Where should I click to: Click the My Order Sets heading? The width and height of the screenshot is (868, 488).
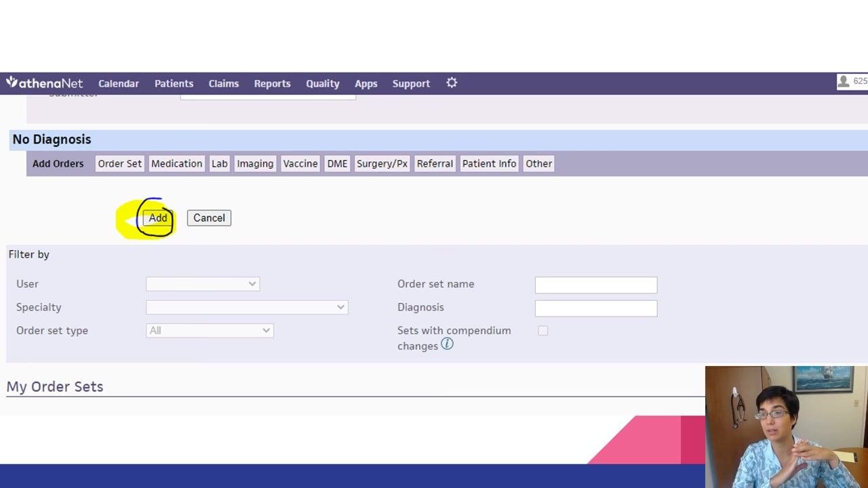(x=55, y=386)
